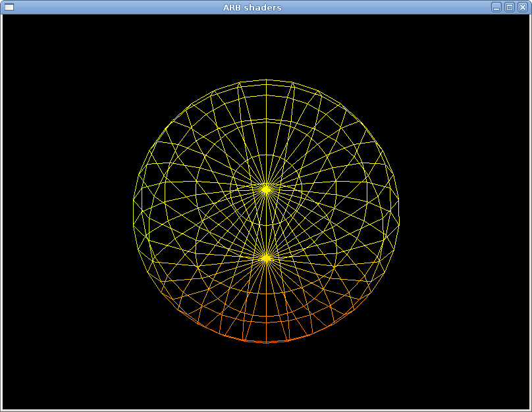Click the title bar left of the caption

coord(132,7)
